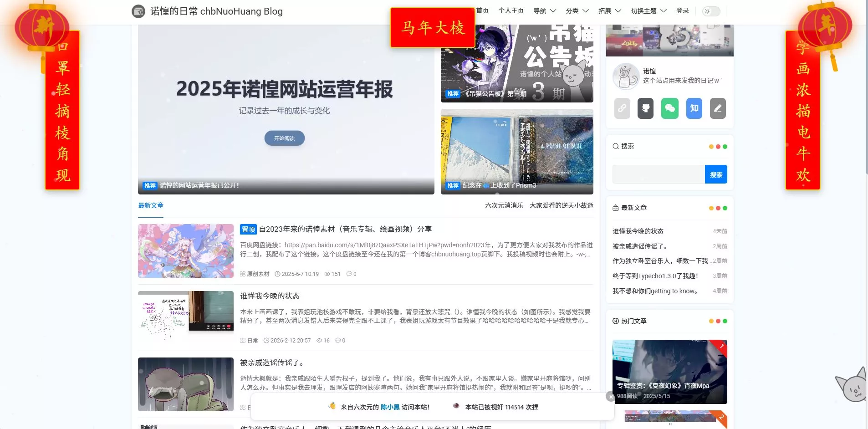Click the blog logo icon in header
868x429 pixels.
coord(138,11)
